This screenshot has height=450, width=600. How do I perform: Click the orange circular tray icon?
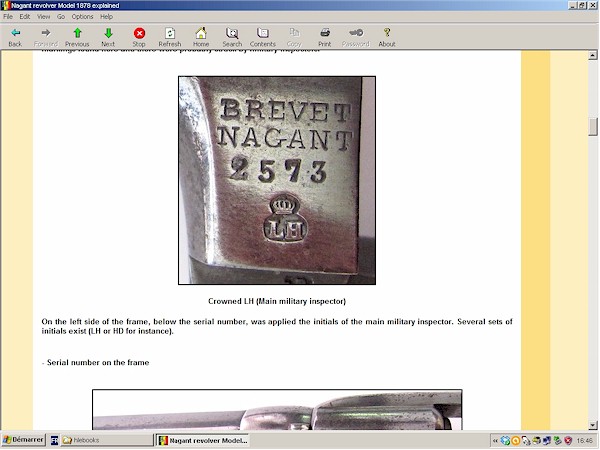516,441
